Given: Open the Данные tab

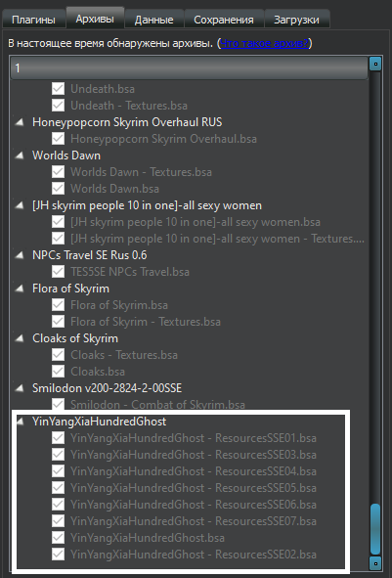Looking at the screenshot, I should 154,20.
